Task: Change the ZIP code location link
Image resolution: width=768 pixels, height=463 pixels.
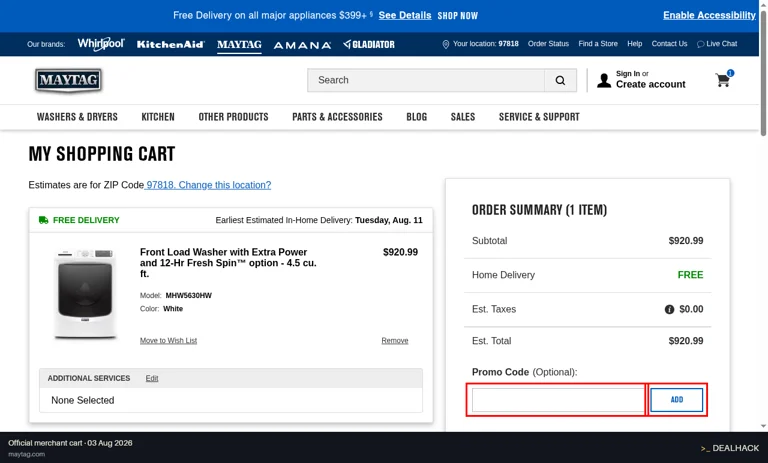Action: tap(208, 185)
